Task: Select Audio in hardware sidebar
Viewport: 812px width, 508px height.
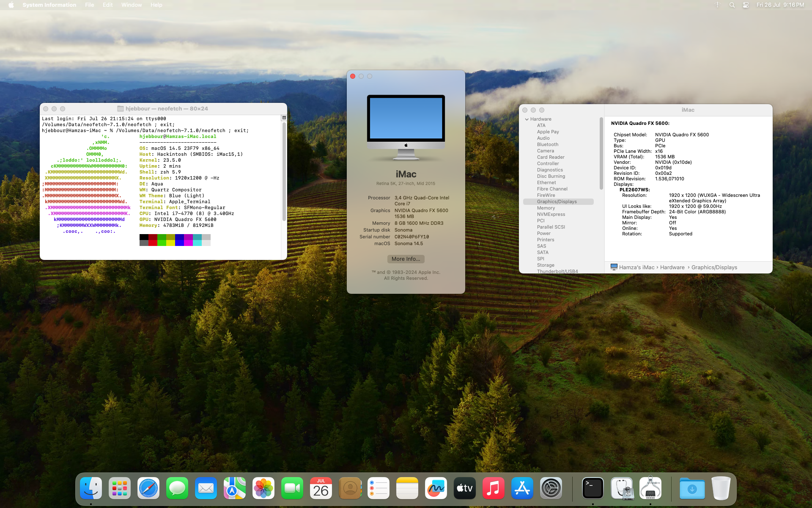Action: click(x=543, y=138)
